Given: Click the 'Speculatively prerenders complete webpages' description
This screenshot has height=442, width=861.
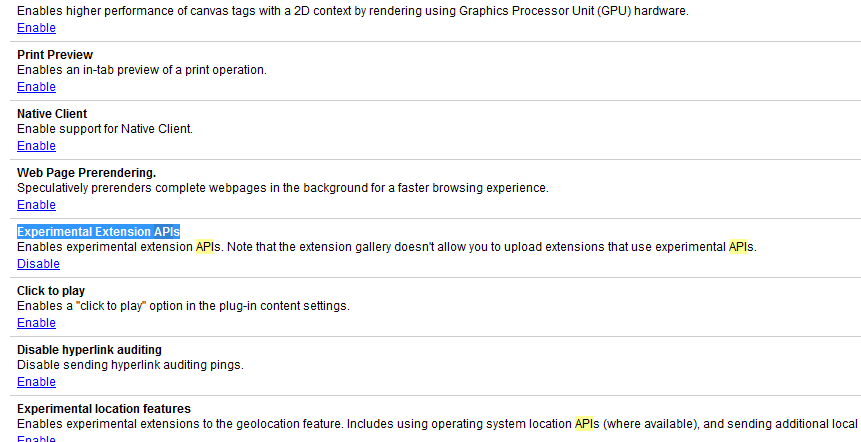Looking at the screenshot, I should 282,188.
